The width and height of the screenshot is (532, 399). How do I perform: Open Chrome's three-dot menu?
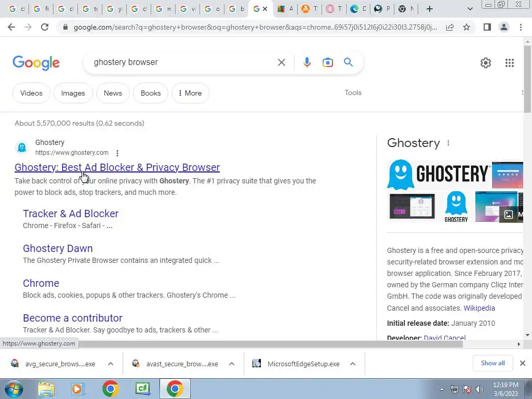pos(521,27)
